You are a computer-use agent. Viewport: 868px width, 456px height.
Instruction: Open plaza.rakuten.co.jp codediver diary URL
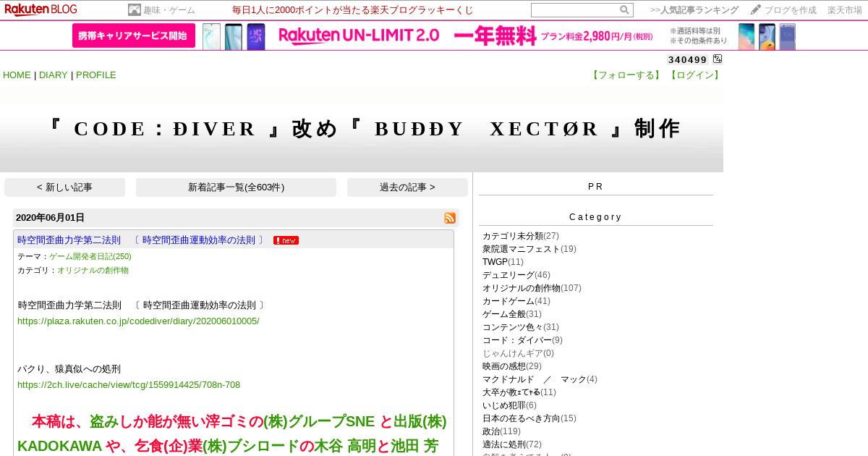click(138, 321)
